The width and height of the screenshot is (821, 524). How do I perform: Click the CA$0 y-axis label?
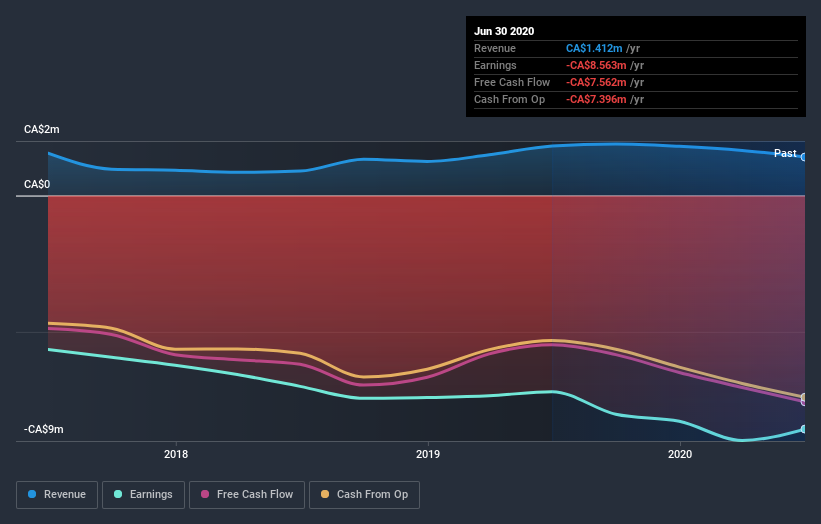(x=37, y=184)
